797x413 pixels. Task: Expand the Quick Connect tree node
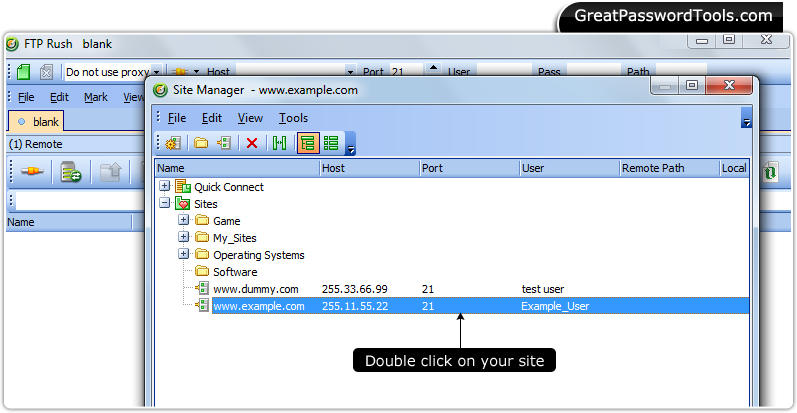[164, 186]
